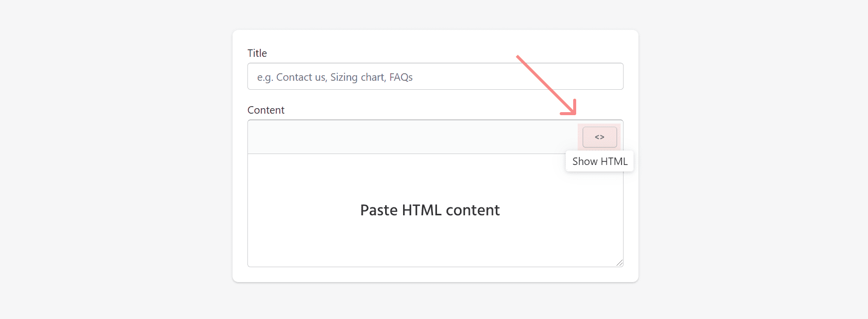Click the word "Show" in the tooltip

pos(585,161)
